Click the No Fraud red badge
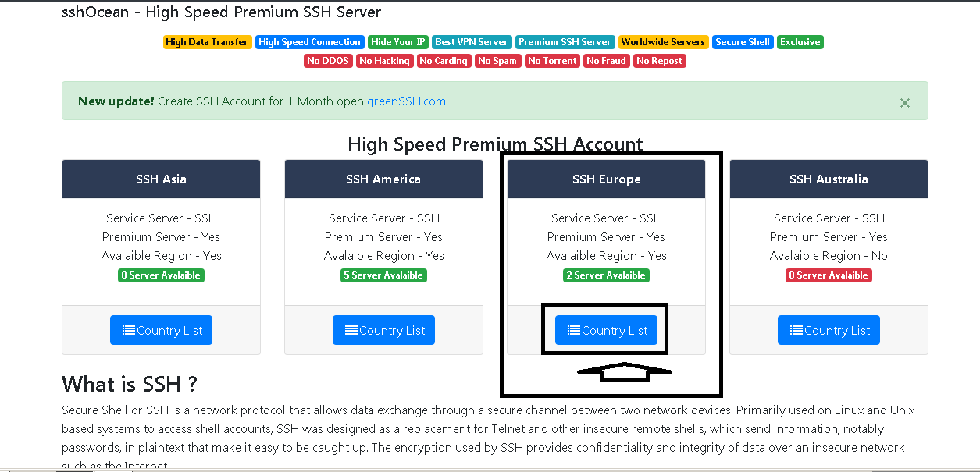980x472 pixels. (607, 61)
